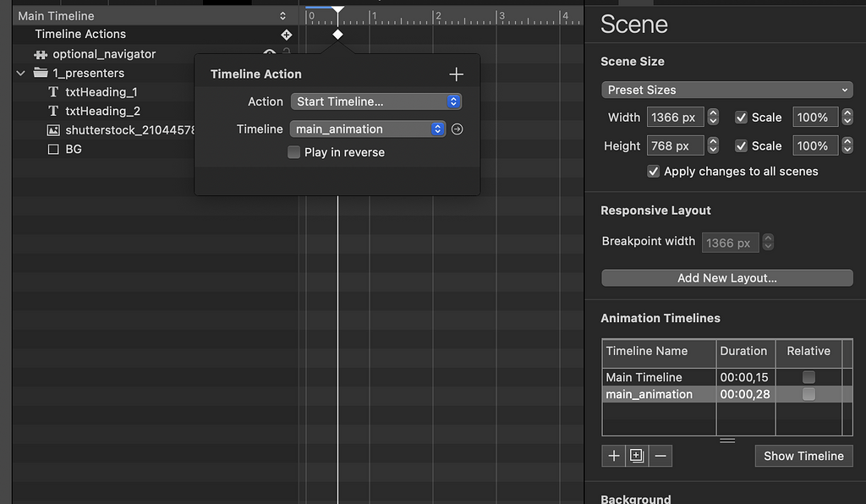Uncheck Apply changes to all scenes
Screen dimensions: 866x504
click(x=653, y=171)
